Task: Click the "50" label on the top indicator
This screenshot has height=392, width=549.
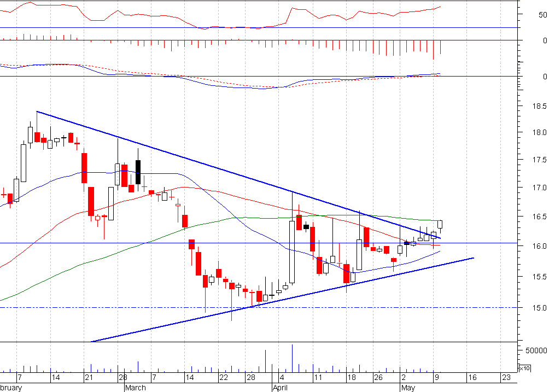Action: [542, 15]
